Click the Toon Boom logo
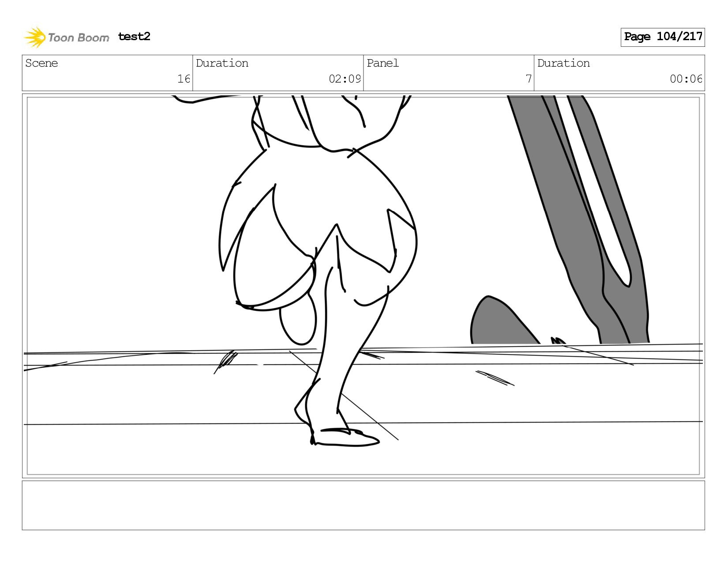Screen dimensions: 728x563 click(66, 37)
